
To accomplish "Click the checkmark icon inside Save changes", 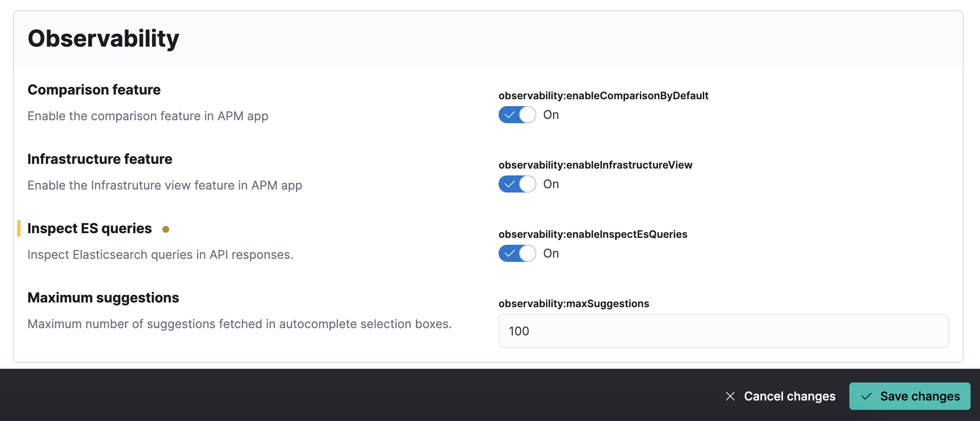I will point(866,396).
